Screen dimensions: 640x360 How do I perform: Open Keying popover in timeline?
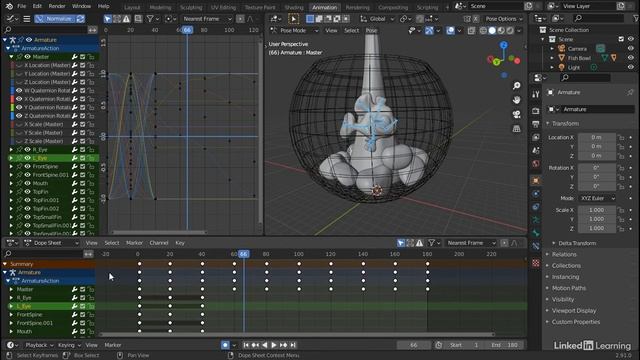tap(69, 345)
